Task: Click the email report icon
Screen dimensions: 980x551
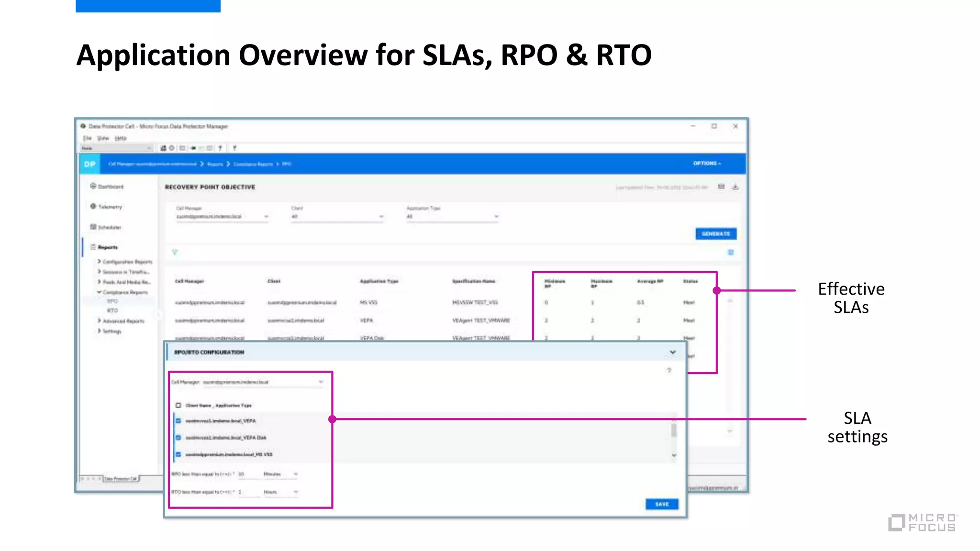Action: (721, 187)
